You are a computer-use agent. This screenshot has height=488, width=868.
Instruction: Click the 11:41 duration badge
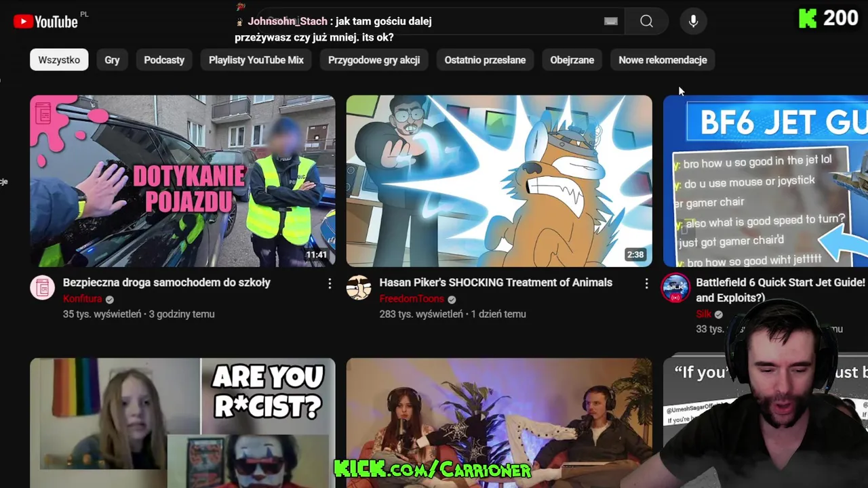[316, 255]
